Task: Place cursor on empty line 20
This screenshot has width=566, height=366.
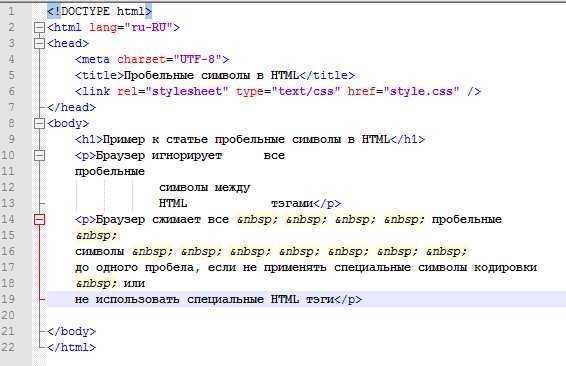Action: pyautogui.click(x=306, y=315)
